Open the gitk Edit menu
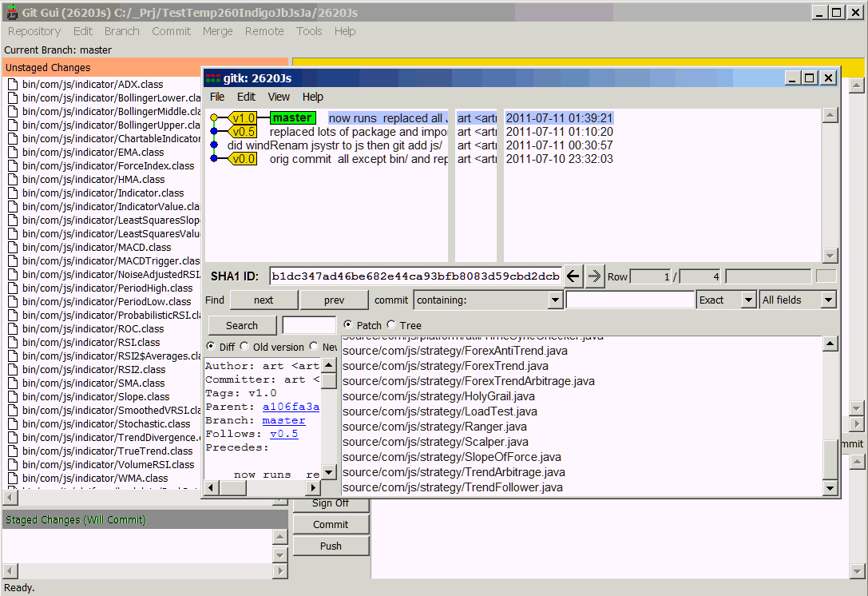 point(246,97)
